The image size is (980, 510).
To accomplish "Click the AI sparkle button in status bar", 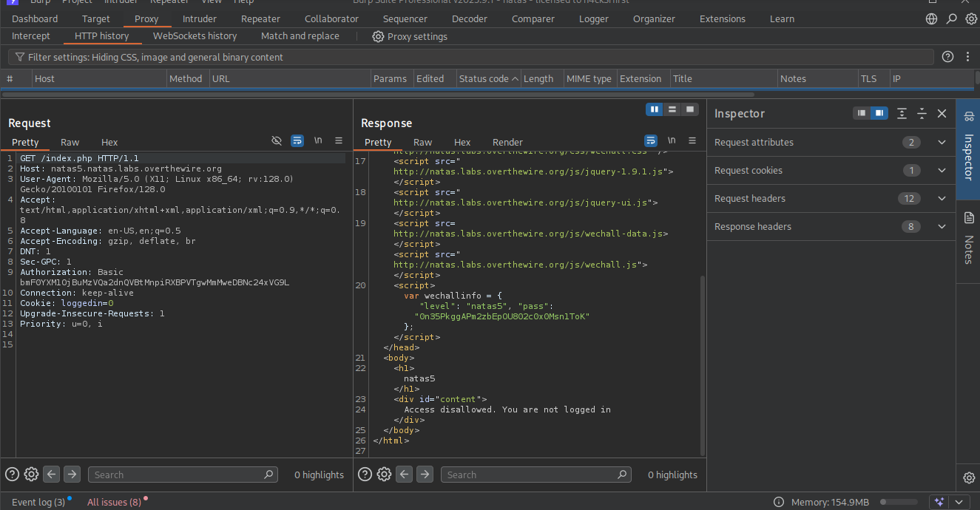I will point(939,502).
